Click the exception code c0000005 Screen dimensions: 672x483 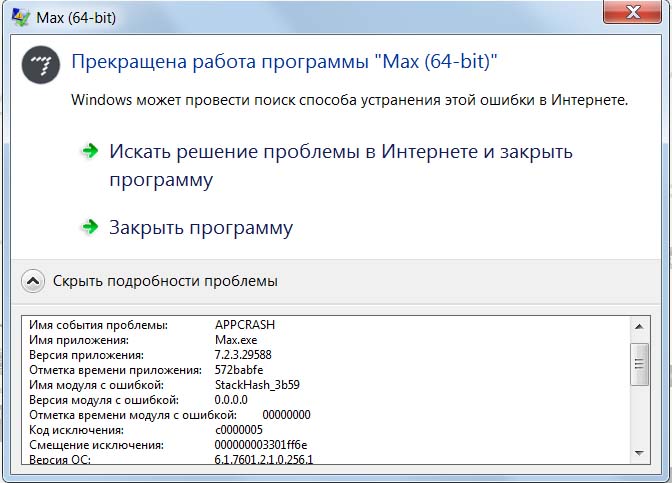point(242,430)
